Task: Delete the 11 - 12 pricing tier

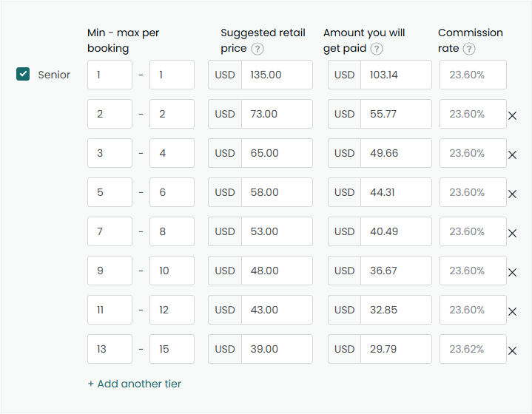Action: tap(512, 311)
